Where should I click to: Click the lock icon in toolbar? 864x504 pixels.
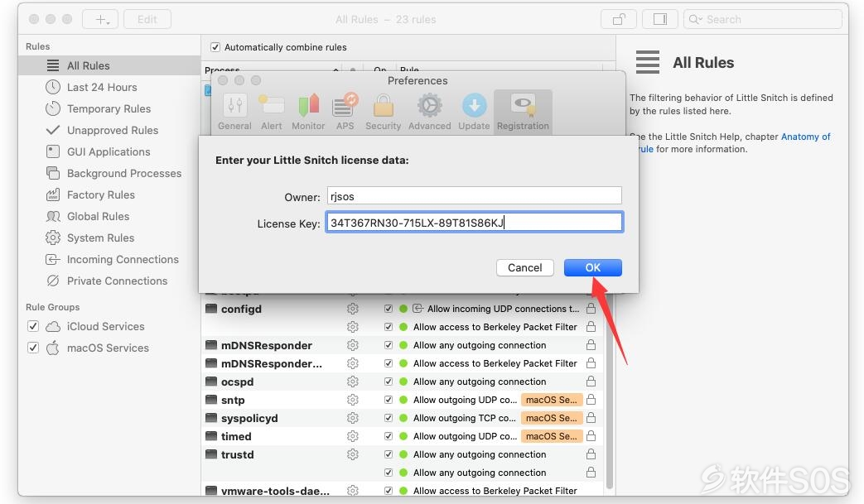619,19
